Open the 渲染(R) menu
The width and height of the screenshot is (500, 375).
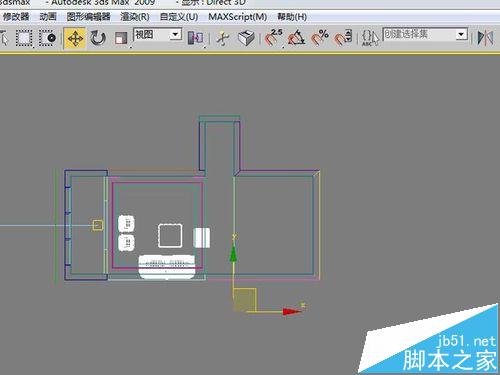[x=135, y=17]
